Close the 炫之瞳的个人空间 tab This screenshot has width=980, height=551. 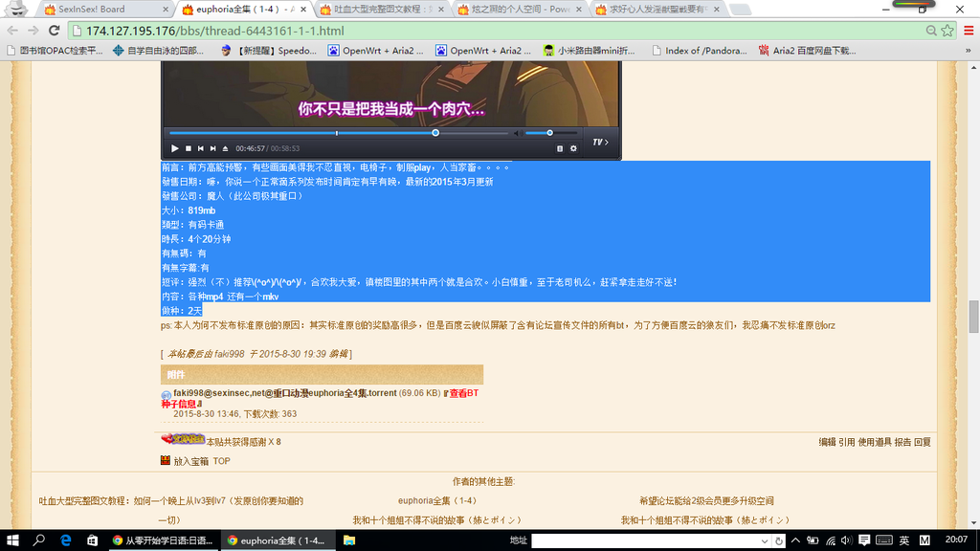tap(579, 10)
